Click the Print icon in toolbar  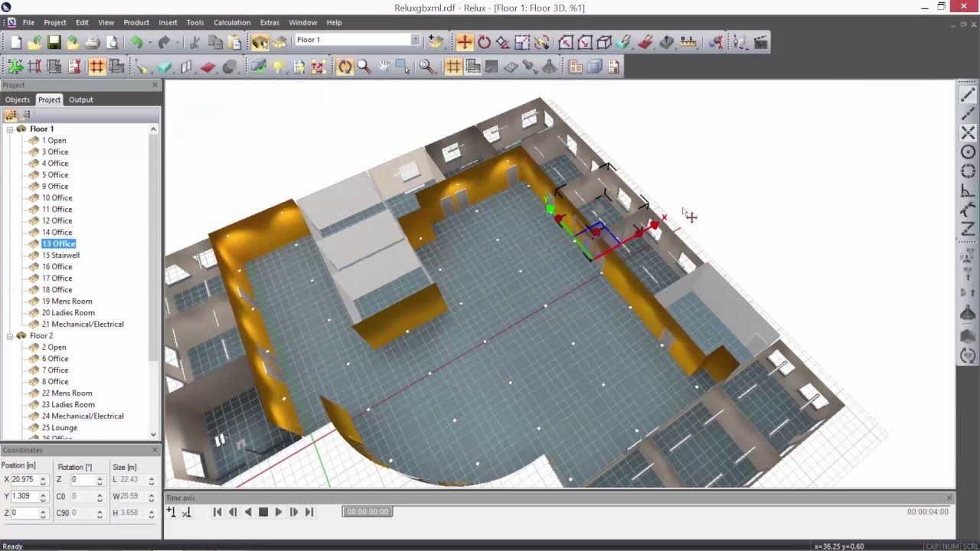(x=92, y=42)
